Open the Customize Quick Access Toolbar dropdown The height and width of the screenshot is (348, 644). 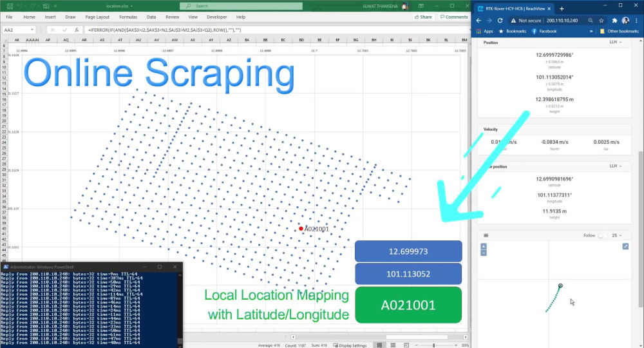55,6
